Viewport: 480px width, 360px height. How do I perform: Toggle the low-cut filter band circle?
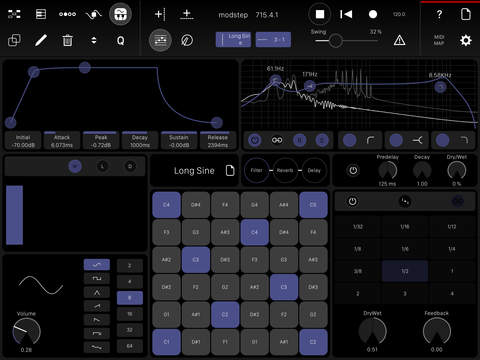(x=349, y=140)
